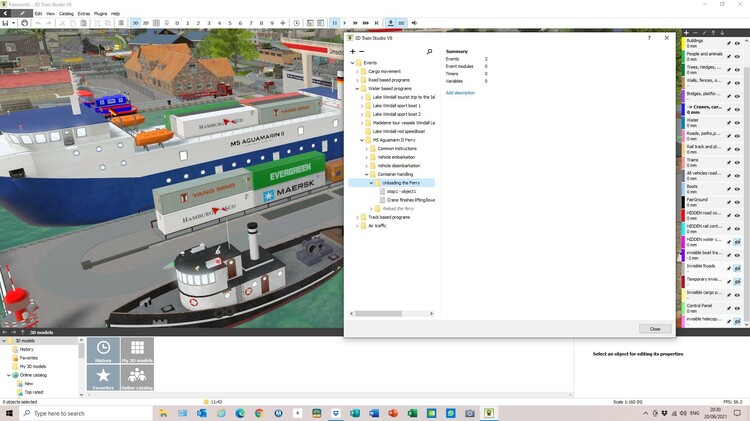The width and height of the screenshot is (750, 421).
Task: Switch to 3D view mode
Action: (135, 23)
